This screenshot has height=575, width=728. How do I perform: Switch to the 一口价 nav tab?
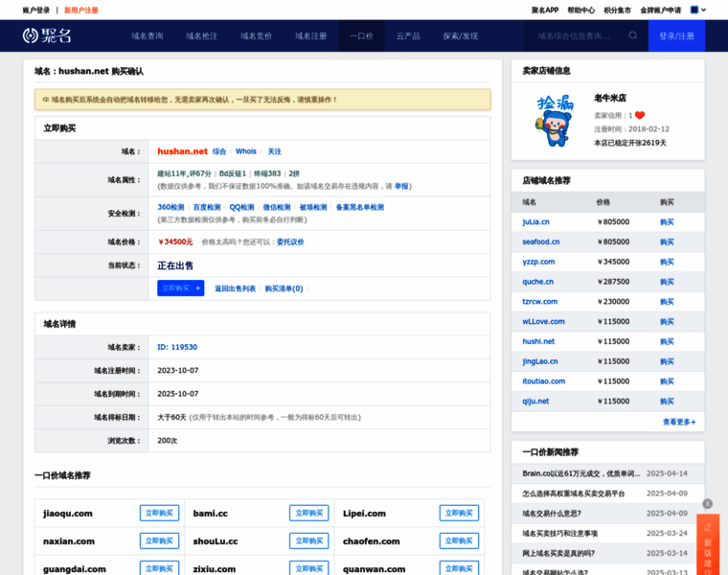(362, 35)
